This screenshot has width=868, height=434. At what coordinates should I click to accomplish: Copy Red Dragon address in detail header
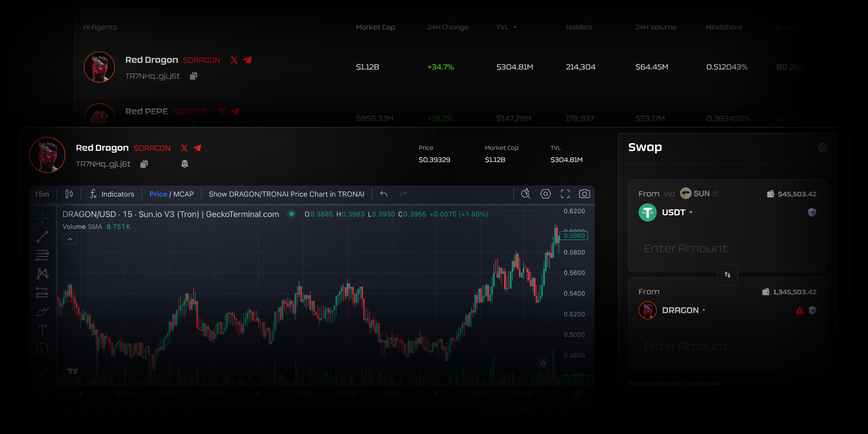pos(144,164)
